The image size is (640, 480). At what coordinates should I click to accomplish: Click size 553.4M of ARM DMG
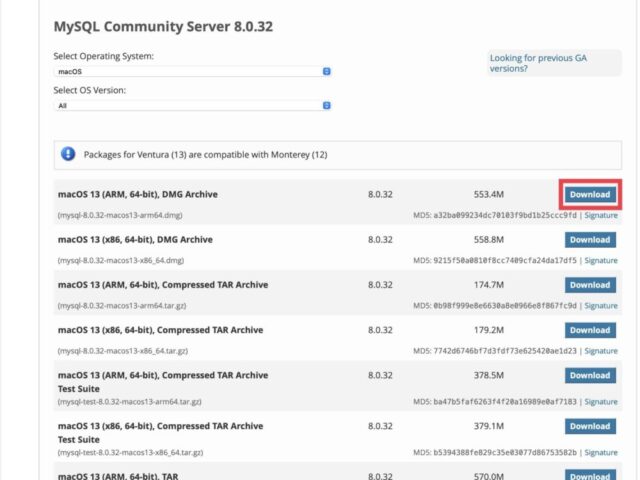tap(489, 194)
